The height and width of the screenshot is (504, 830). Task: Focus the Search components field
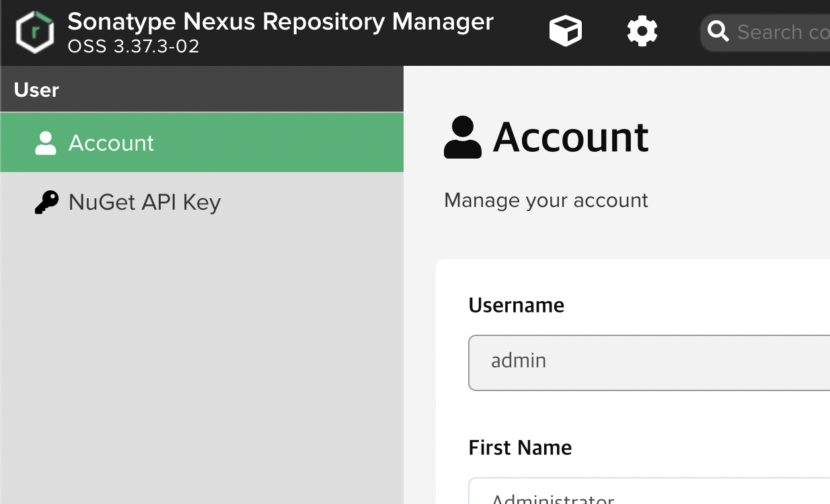(x=782, y=32)
